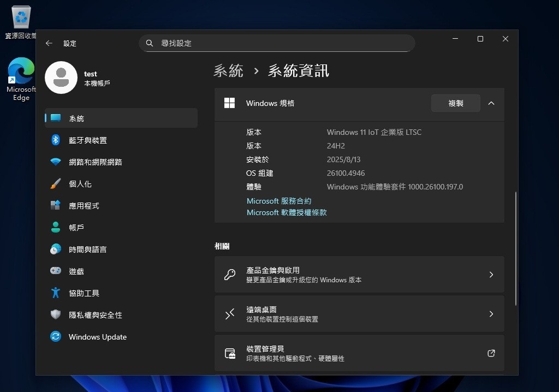Open 網路和網際網路 settings
The image size is (559, 392).
tap(121, 162)
